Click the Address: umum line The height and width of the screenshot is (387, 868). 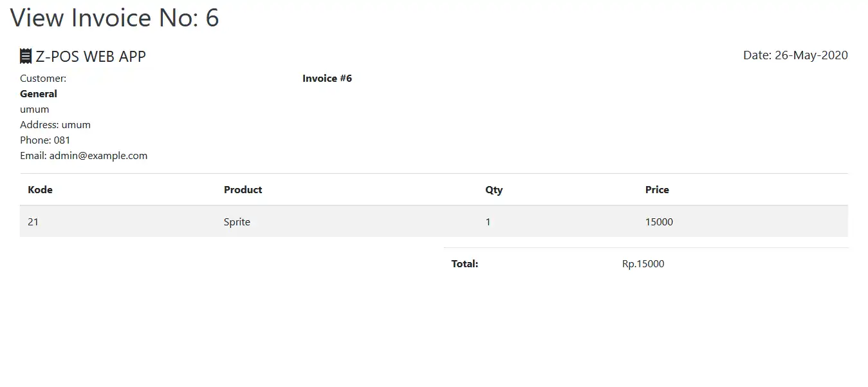(x=55, y=125)
